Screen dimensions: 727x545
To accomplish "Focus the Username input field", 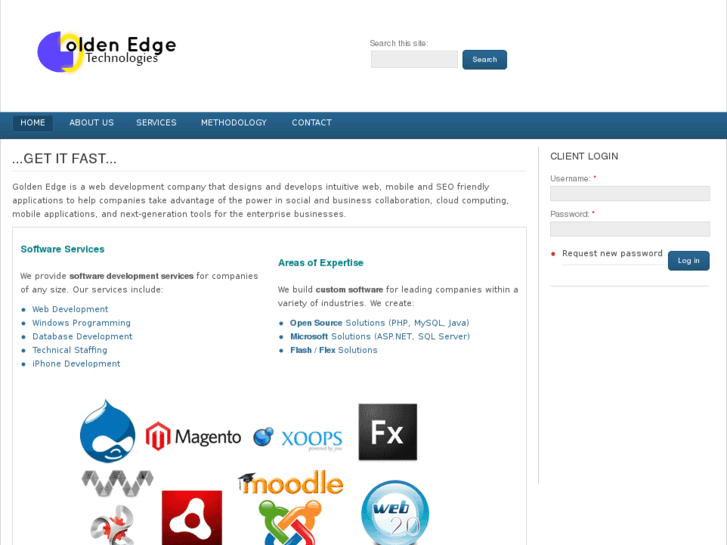I will 630,193.
